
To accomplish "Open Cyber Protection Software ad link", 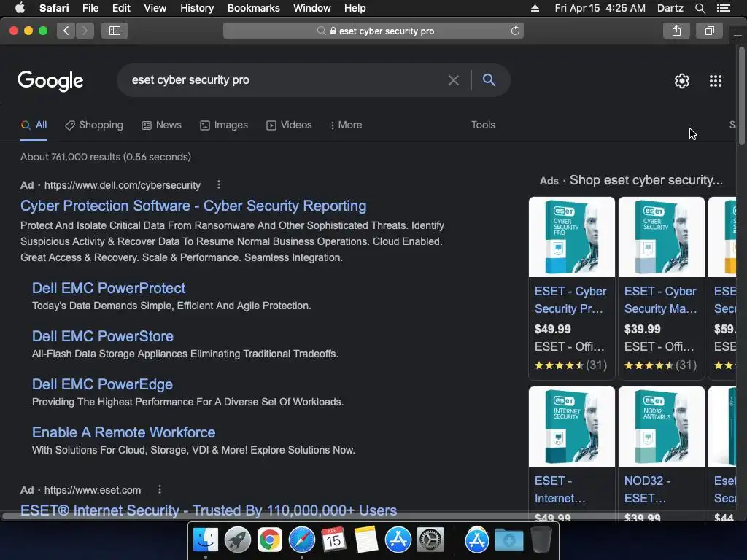I will (193, 206).
